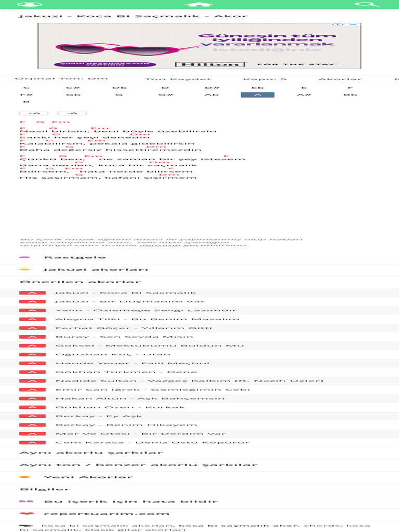Open search with the magnifier icon
Image resolution: width=399 pixels, height=532 pixels.
(x=367, y=4)
